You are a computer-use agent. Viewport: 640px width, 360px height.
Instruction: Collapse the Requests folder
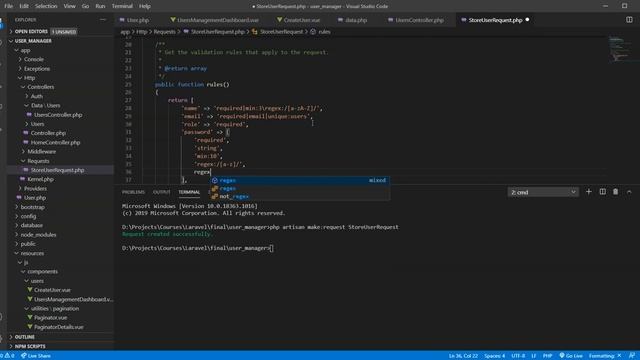[x=60, y=161]
